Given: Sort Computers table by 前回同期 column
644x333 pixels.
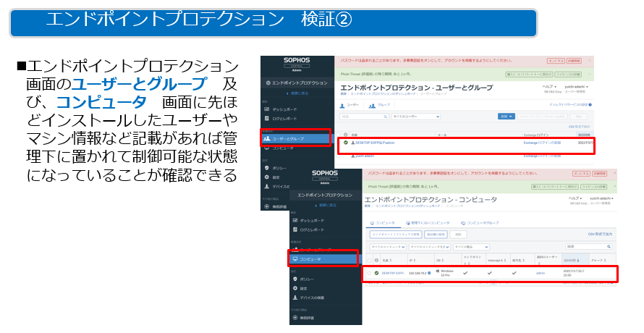Looking at the screenshot, I should (x=571, y=261).
